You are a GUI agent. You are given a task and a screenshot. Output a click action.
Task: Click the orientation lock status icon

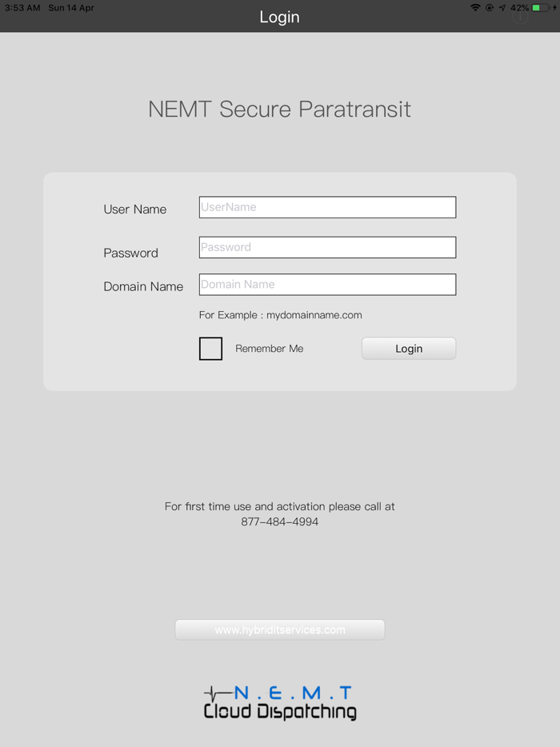[x=489, y=8]
